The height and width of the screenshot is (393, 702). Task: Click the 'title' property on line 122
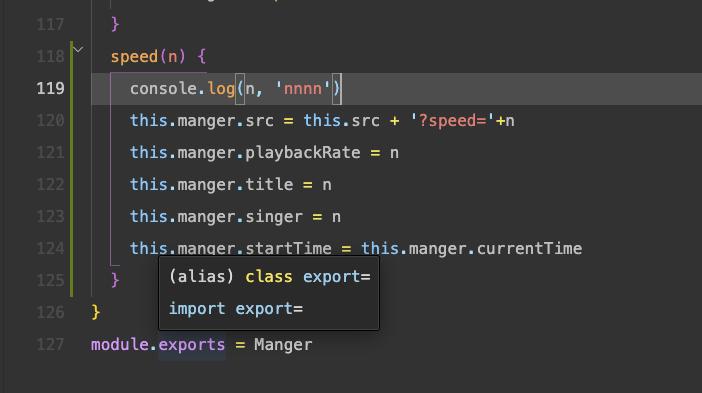coord(269,184)
